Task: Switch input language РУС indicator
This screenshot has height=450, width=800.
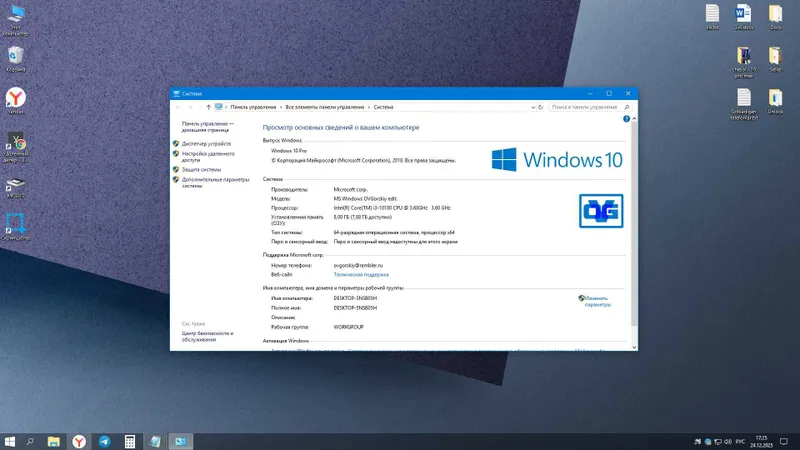Action: click(x=740, y=442)
